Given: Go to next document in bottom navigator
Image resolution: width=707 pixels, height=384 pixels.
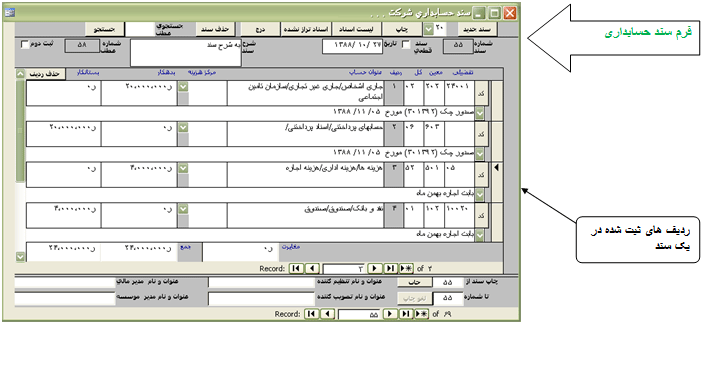Looking at the screenshot, I should coord(390,314).
